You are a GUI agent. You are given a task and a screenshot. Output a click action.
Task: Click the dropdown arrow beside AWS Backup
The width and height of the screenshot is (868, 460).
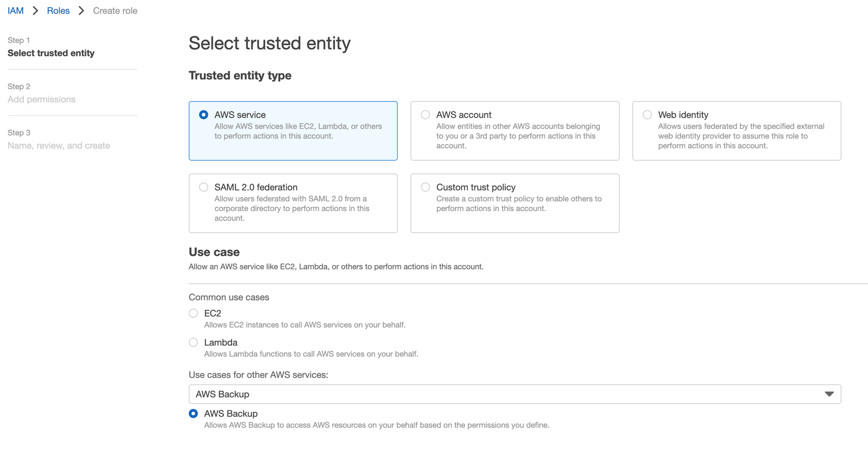pos(829,394)
